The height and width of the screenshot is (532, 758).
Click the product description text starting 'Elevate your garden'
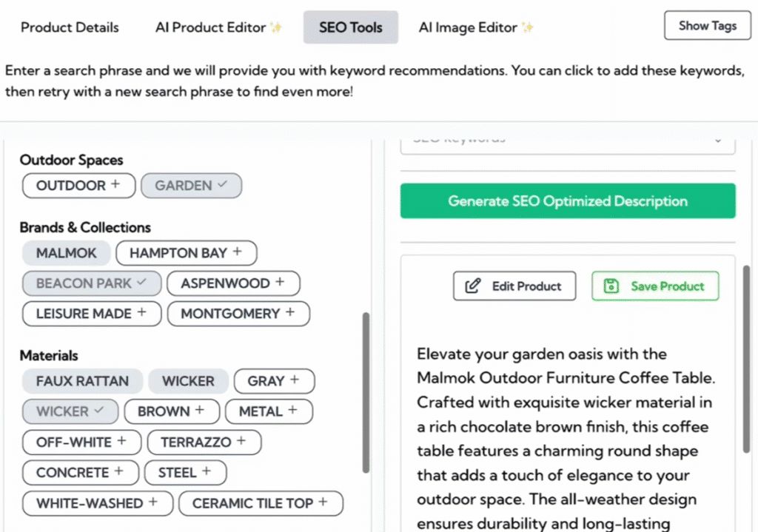point(566,439)
